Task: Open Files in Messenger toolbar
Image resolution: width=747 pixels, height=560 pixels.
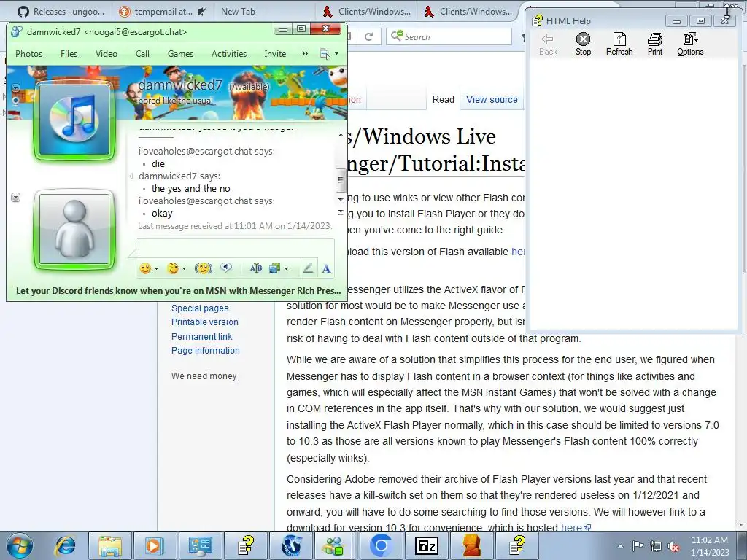Action: point(69,54)
